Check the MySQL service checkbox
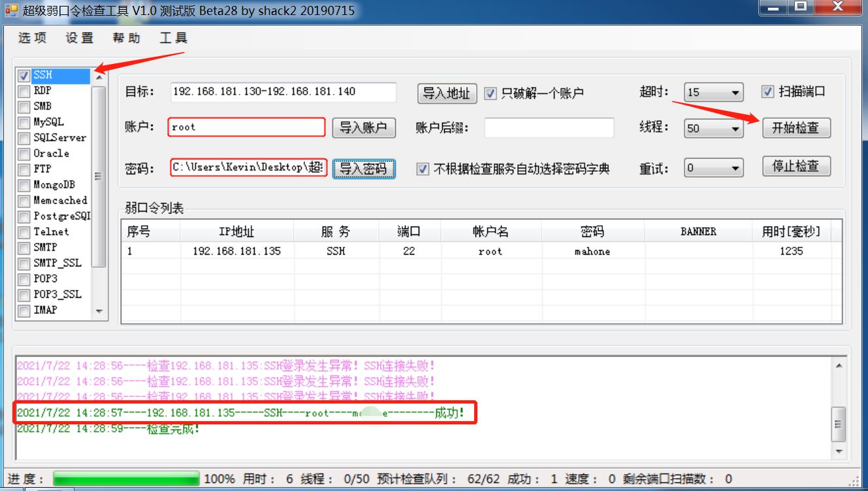 coord(24,123)
